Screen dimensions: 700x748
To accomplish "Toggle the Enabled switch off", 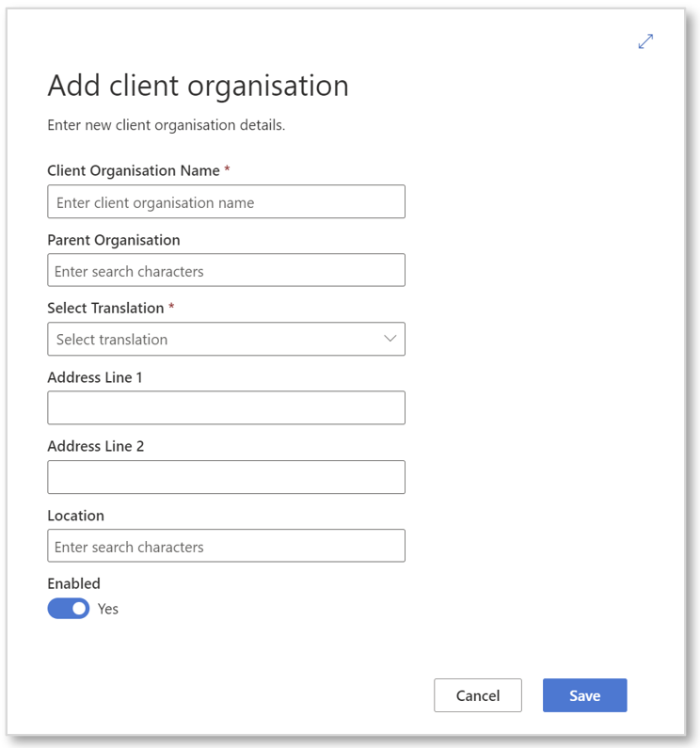I will [x=69, y=608].
